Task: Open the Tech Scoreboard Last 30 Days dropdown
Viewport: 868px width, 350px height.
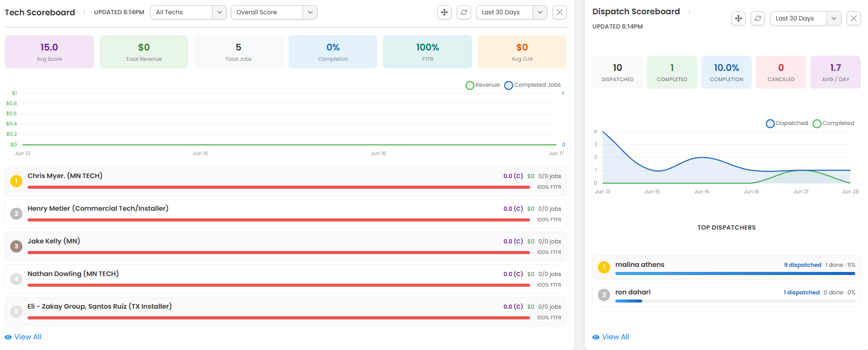Action: pos(512,12)
